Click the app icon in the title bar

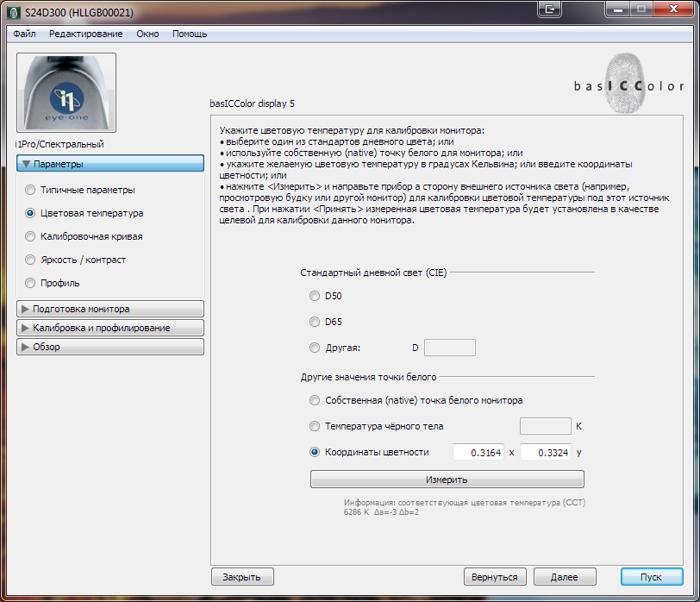tap(14, 12)
